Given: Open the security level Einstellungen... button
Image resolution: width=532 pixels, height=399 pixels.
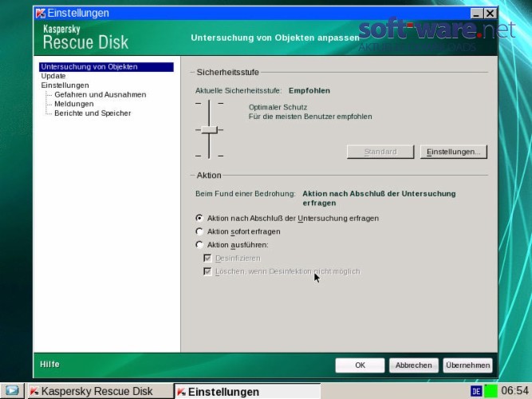Looking at the screenshot, I should 453,152.
